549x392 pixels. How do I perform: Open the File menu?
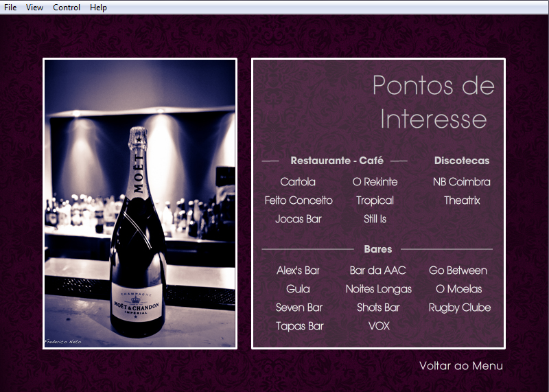[x=10, y=8]
